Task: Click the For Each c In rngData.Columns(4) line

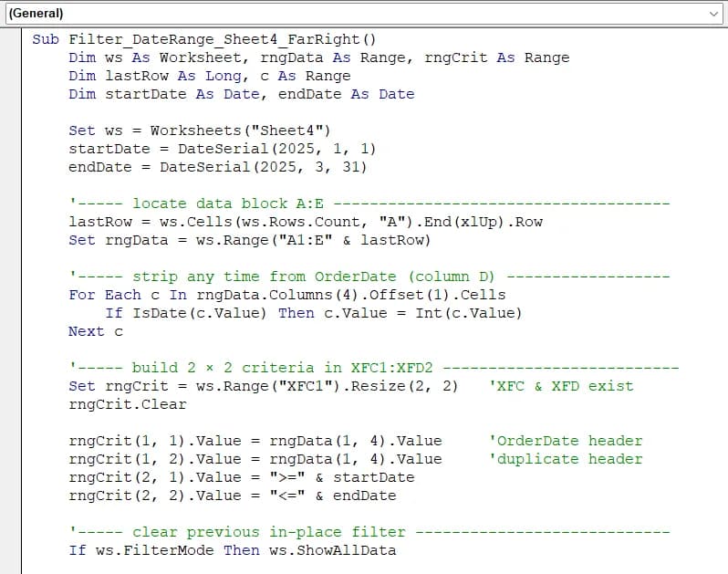Action: coord(287,295)
